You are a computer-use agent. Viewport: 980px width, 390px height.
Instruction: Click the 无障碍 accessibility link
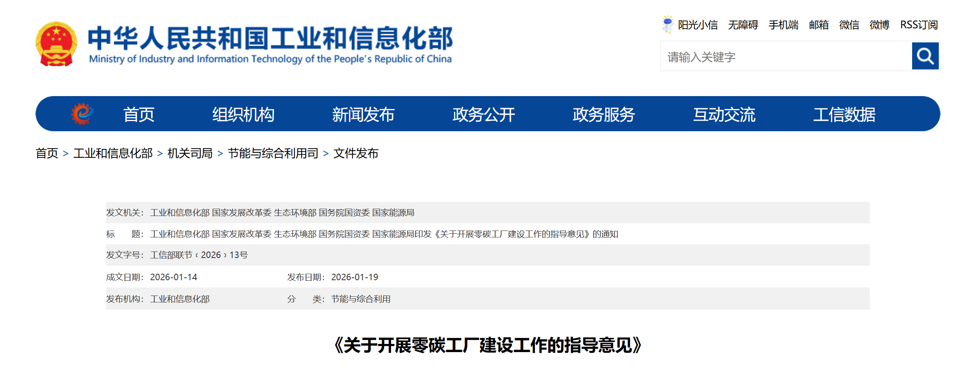pyautogui.click(x=742, y=25)
